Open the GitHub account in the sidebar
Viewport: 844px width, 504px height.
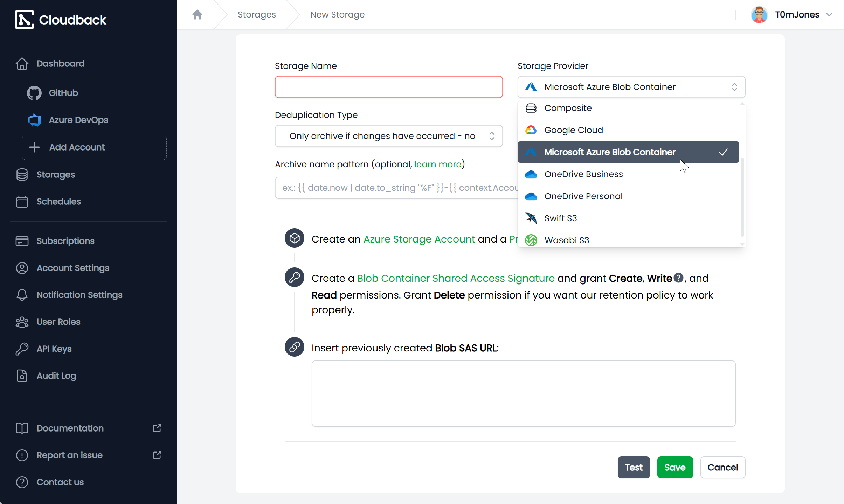click(x=63, y=93)
